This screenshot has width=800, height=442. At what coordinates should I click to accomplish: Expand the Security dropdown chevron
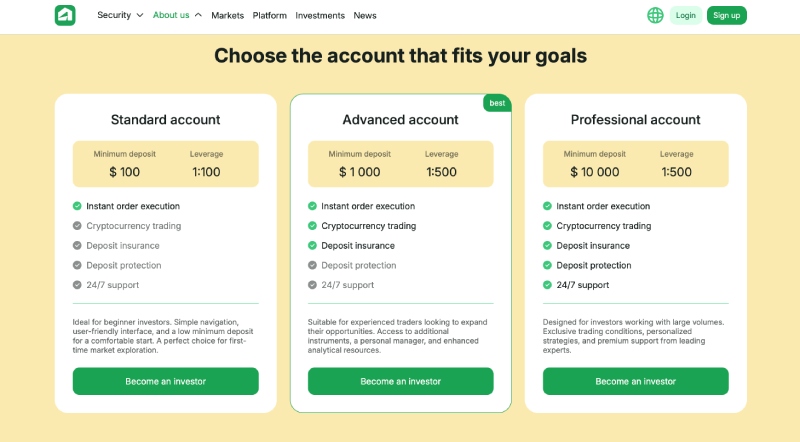click(x=140, y=15)
